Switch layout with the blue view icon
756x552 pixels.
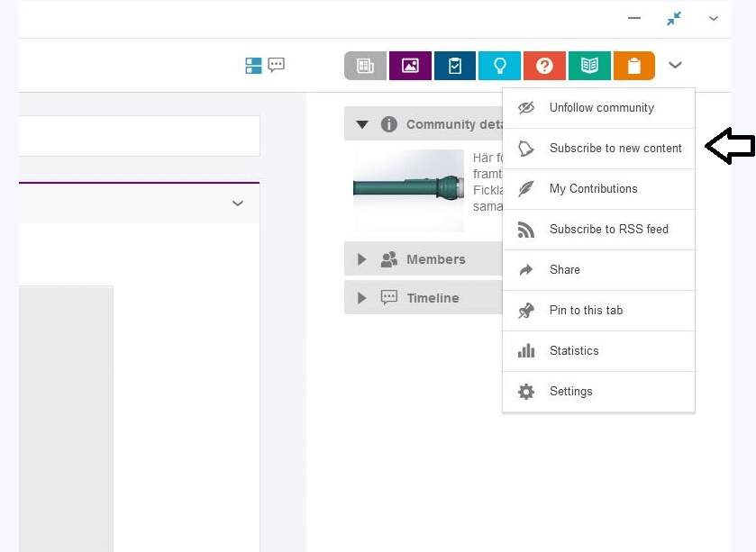pos(253,65)
